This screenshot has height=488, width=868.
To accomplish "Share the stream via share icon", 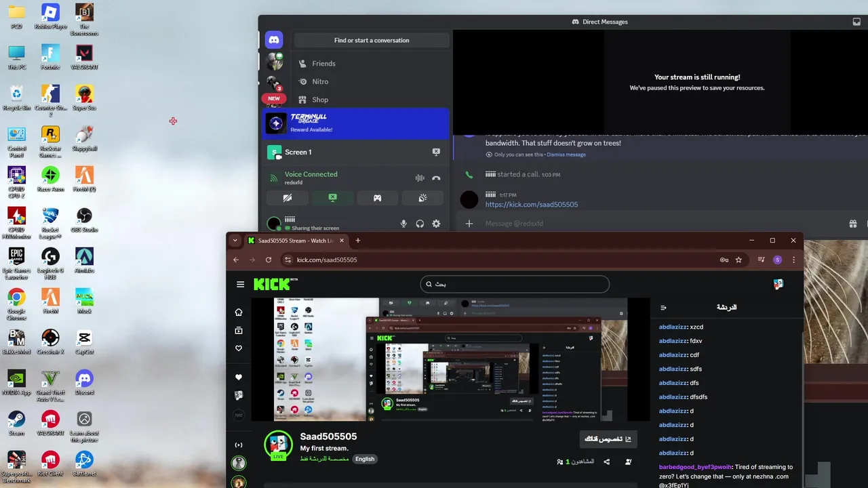I will pyautogui.click(x=607, y=462).
